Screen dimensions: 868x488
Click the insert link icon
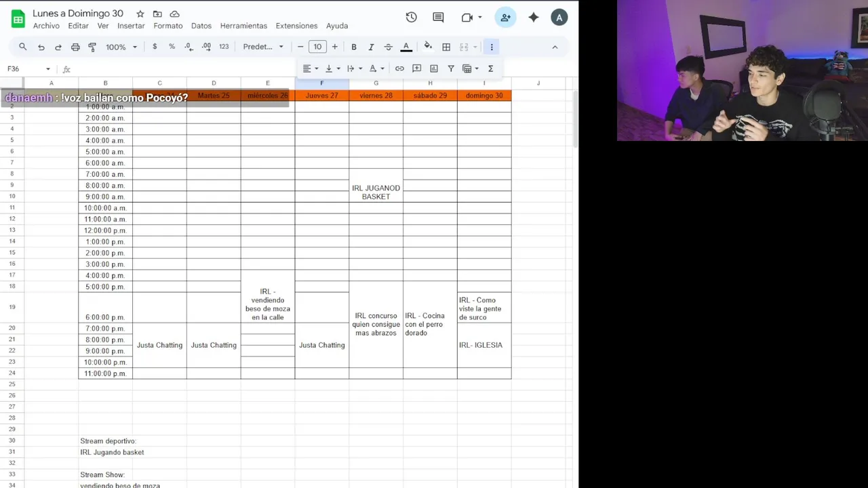[x=399, y=68]
